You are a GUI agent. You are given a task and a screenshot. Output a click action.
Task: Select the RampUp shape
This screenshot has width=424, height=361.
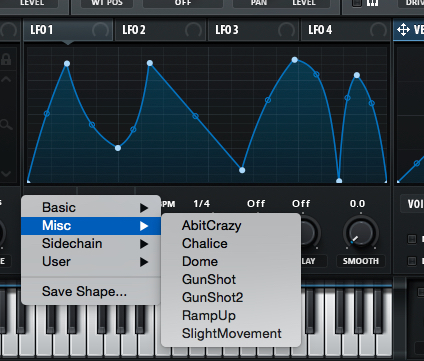pos(231,316)
